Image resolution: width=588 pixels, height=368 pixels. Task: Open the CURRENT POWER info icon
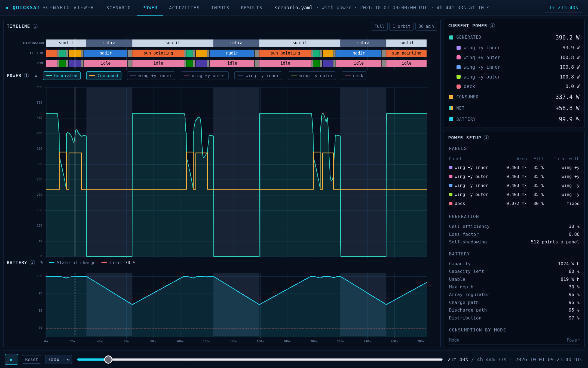(492, 26)
